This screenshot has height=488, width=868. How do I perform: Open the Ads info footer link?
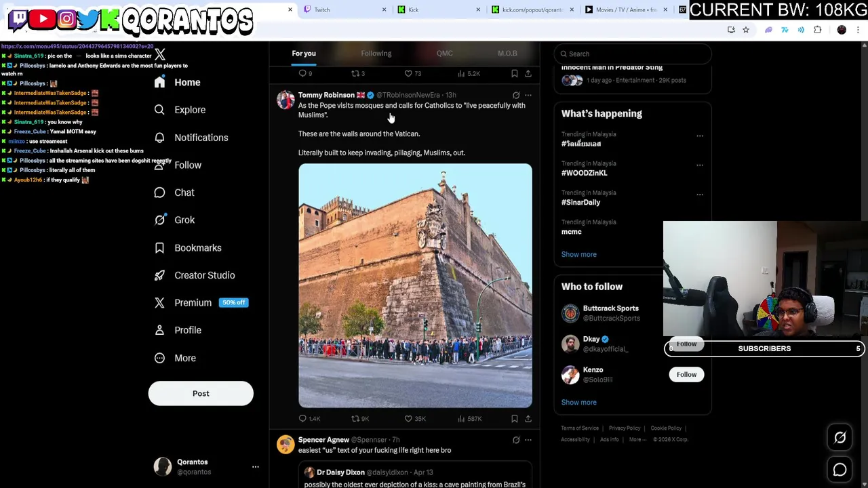coord(609,439)
